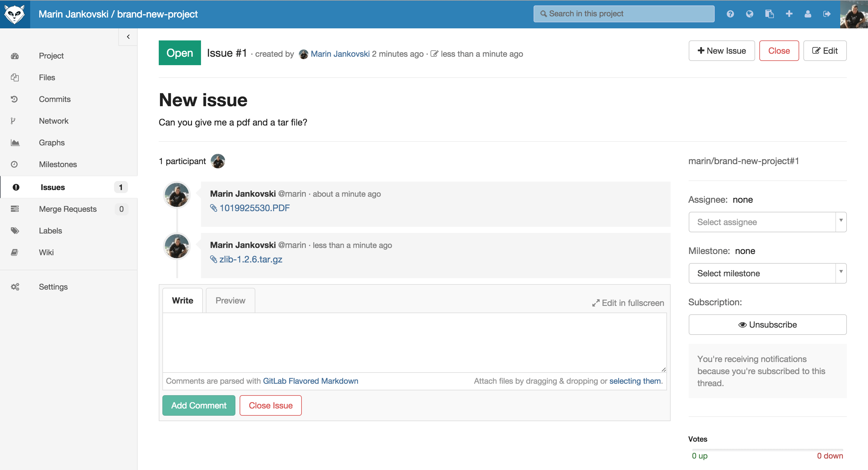This screenshot has height=470, width=868.
Task: Click the New Issue button
Action: pyautogui.click(x=722, y=51)
